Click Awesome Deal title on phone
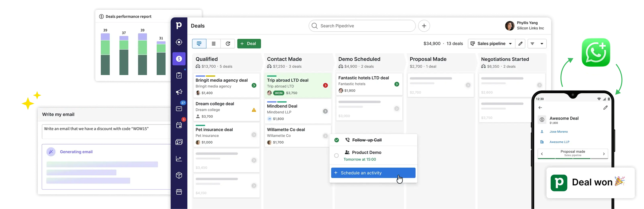644x209 pixels. (564, 118)
